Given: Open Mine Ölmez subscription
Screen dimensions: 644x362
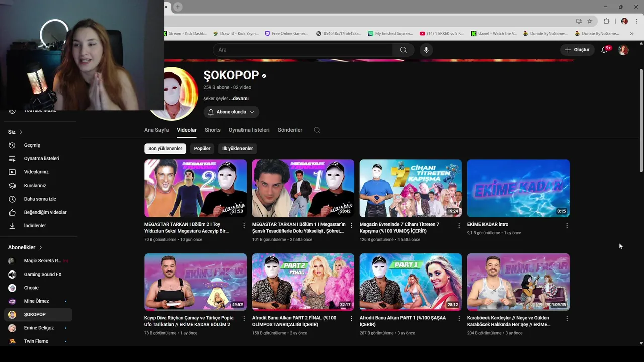Looking at the screenshot, I should click(x=38, y=301).
